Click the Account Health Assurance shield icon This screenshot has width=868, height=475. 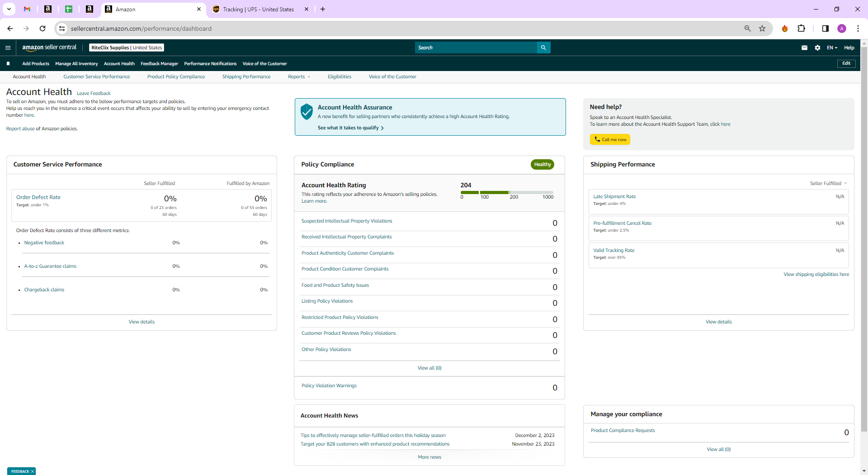click(x=307, y=111)
